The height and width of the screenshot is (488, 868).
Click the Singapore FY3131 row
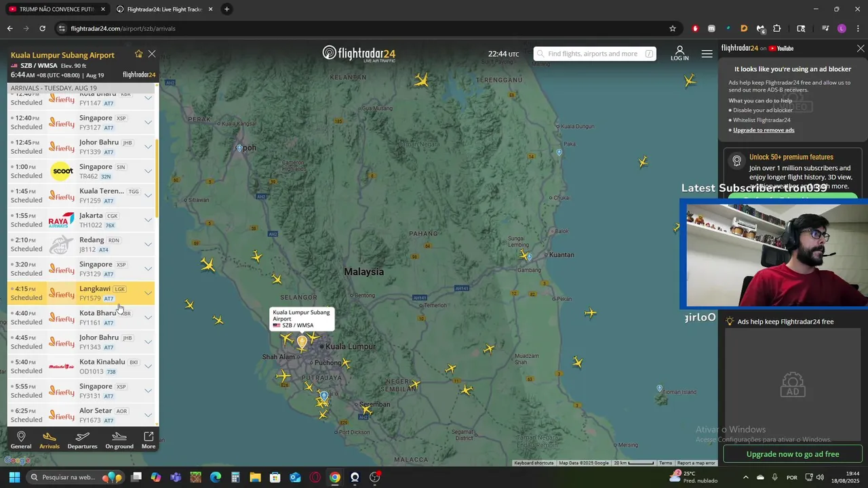coord(81,390)
